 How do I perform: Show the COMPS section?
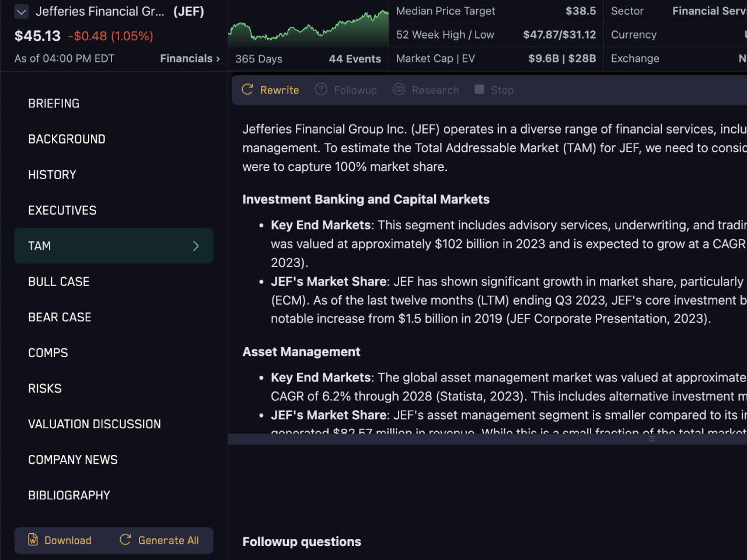pos(114,352)
